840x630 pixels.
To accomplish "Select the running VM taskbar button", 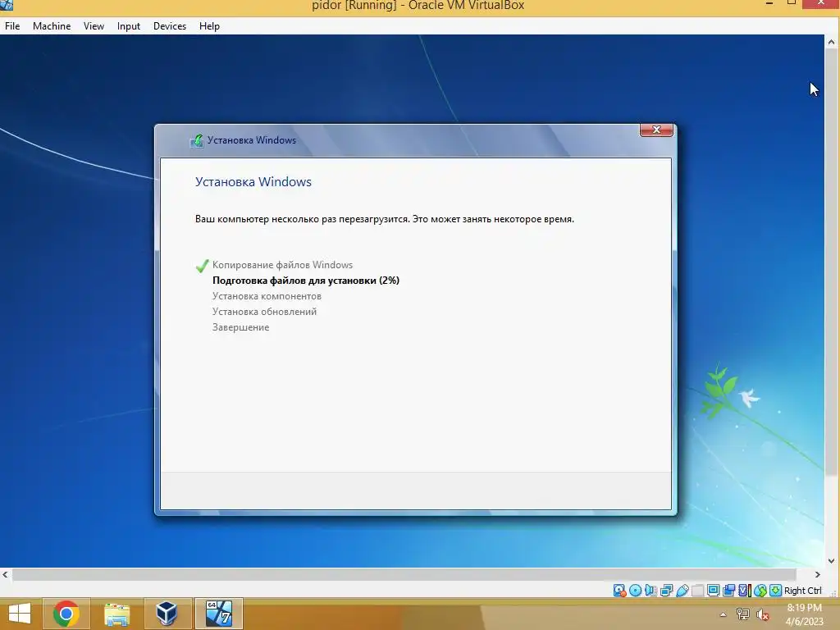I will click(x=218, y=614).
